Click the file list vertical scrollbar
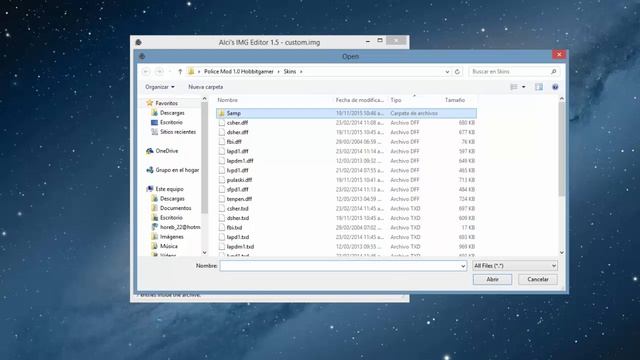640x360 pixels. point(562,149)
